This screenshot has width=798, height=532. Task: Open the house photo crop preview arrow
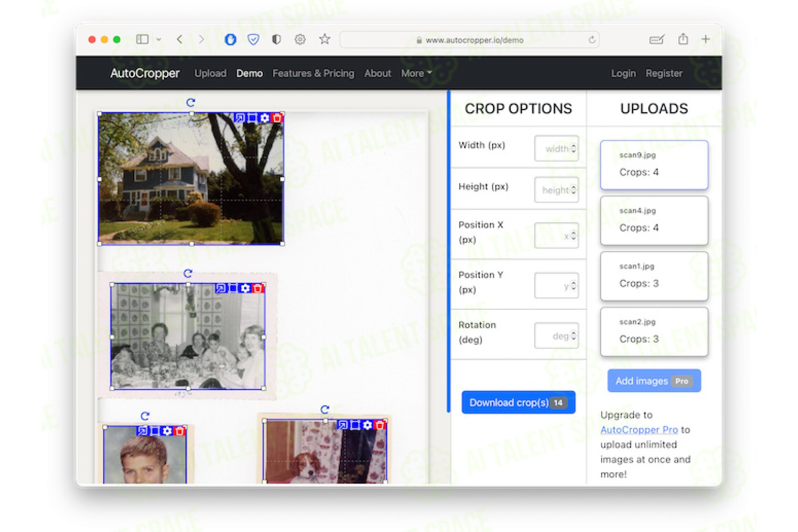coord(239,118)
